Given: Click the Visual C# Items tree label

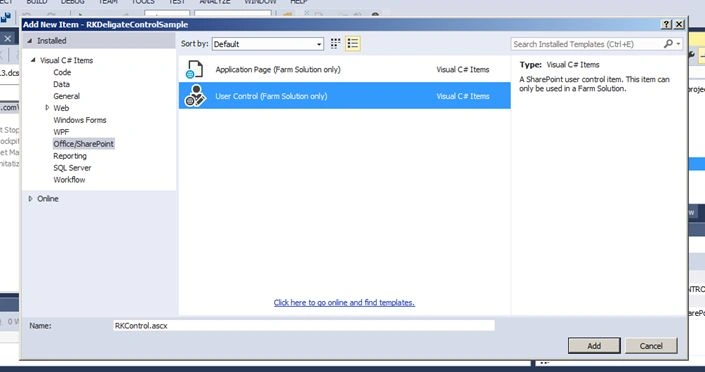Looking at the screenshot, I should pos(67,60).
